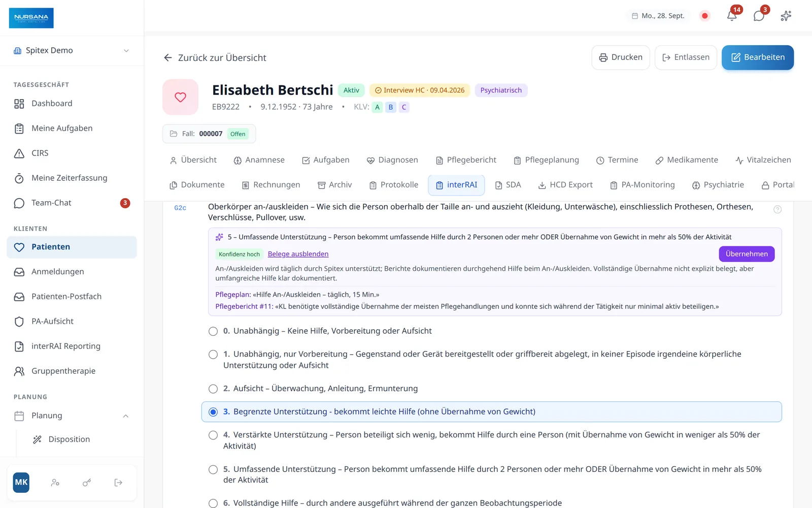The height and width of the screenshot is (508, 812).
Task: Open the notifications bell icon
Action: coord(732,16)
